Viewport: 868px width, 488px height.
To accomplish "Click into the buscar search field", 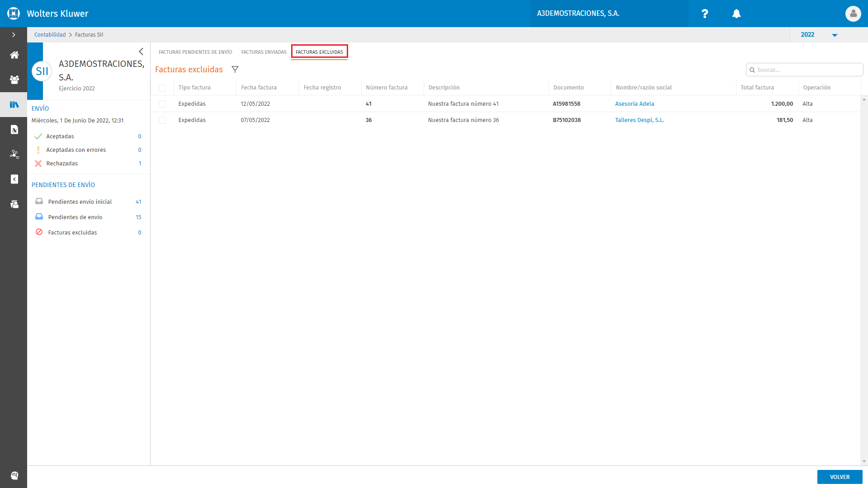I will tap(804, 70).
